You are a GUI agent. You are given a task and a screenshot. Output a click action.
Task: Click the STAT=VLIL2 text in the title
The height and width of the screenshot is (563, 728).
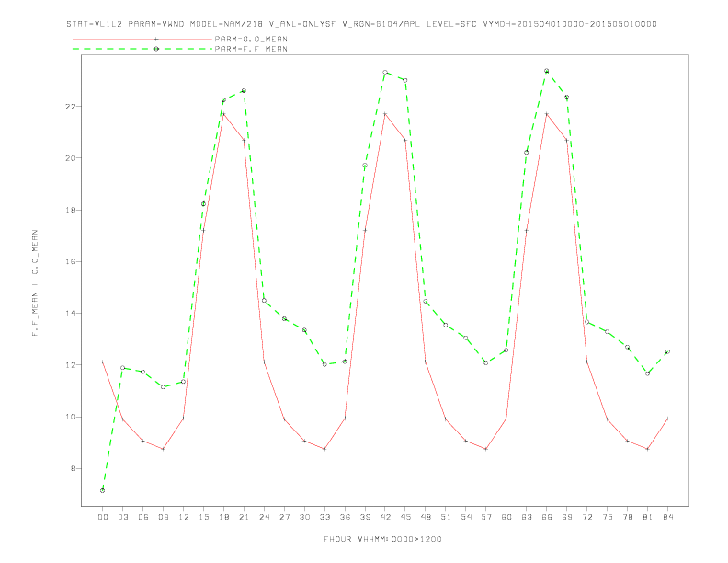coord(95,24)
